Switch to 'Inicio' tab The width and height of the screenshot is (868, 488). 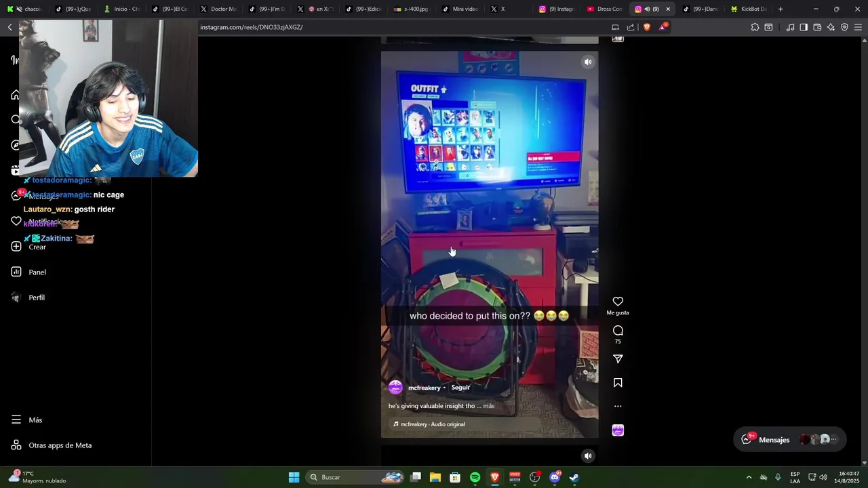122,9
